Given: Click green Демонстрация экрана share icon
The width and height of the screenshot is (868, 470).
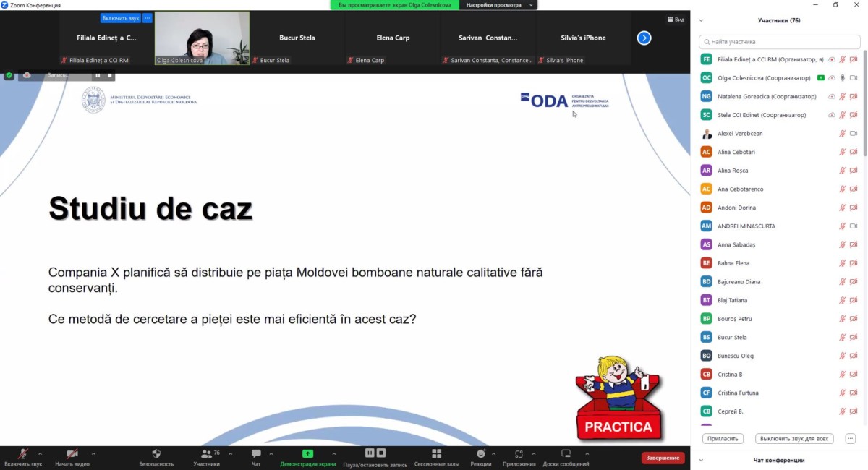Looking at the screenshot, I should click(x=307, y=453).
